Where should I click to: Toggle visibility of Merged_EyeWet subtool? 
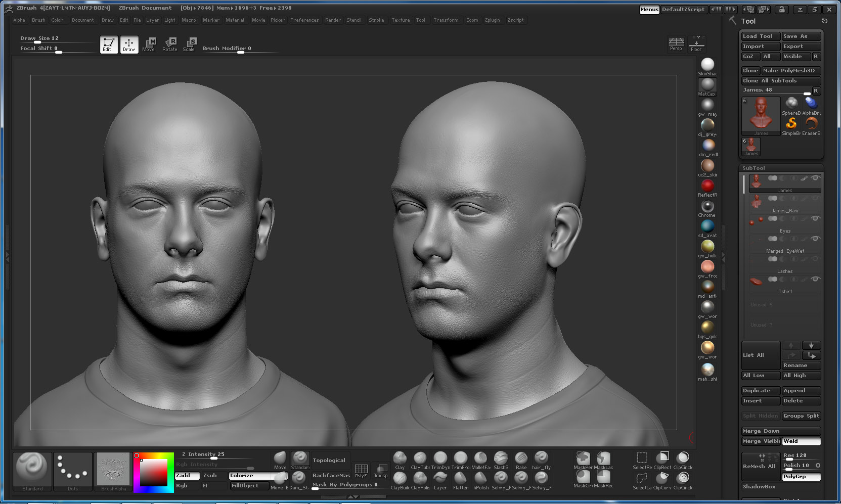(815, 239)
